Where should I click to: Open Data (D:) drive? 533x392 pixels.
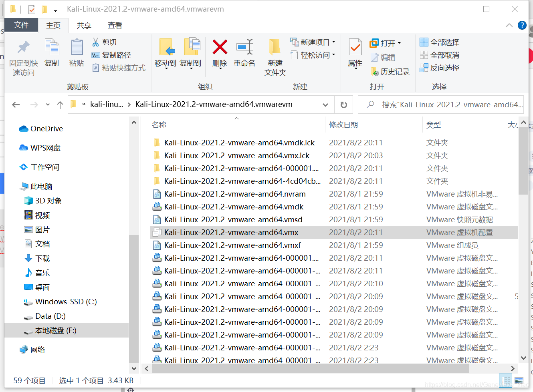(45, 316)
